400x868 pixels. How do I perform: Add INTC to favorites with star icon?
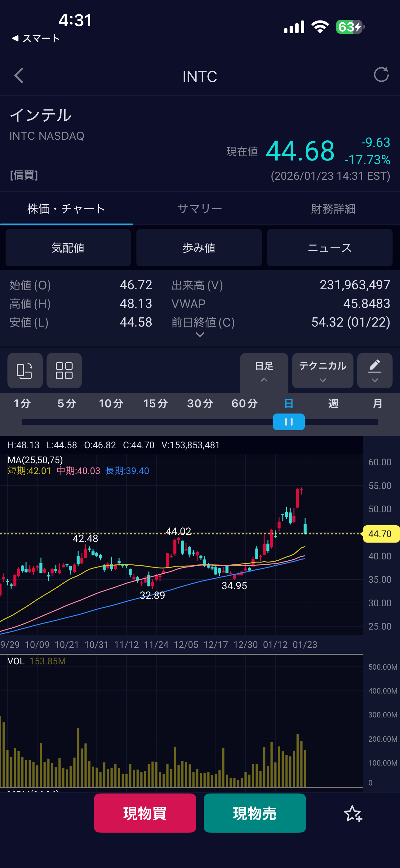pos(353,814)
